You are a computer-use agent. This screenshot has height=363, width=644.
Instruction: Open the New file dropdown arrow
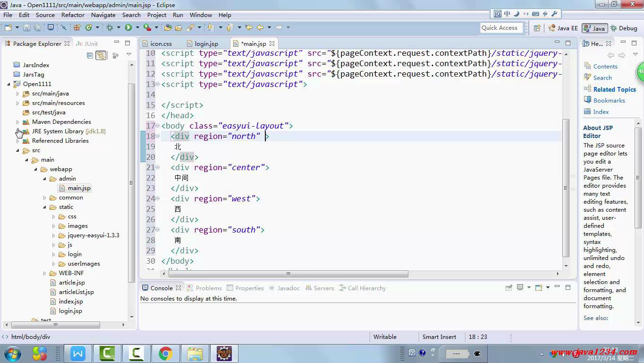(x=17, y=27)
